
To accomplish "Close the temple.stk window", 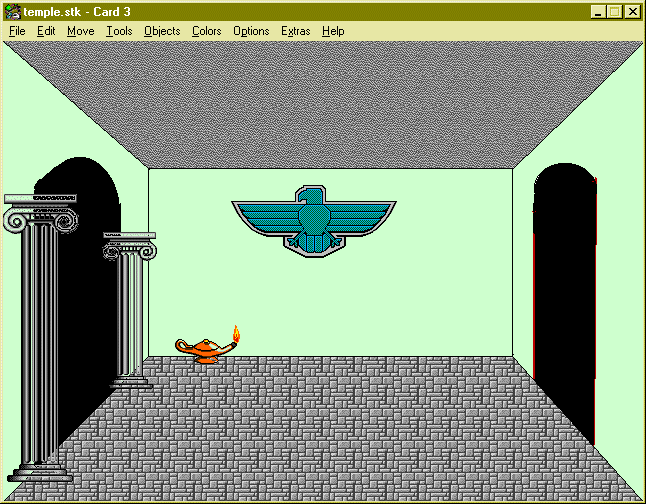I will click(633, 12).
